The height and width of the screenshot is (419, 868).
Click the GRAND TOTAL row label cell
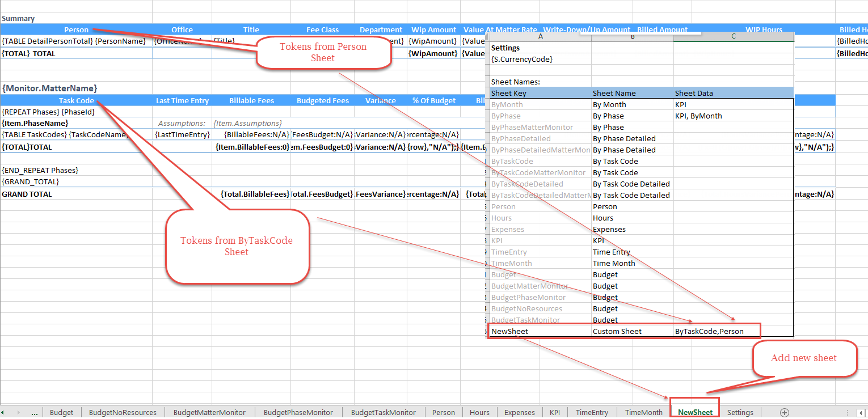[27, 194]
